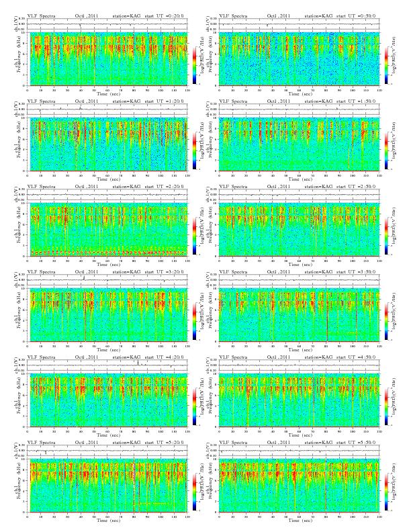Click the ch.1 waveform strip above the 2:50:0 spectrogram

click(299, 195)
